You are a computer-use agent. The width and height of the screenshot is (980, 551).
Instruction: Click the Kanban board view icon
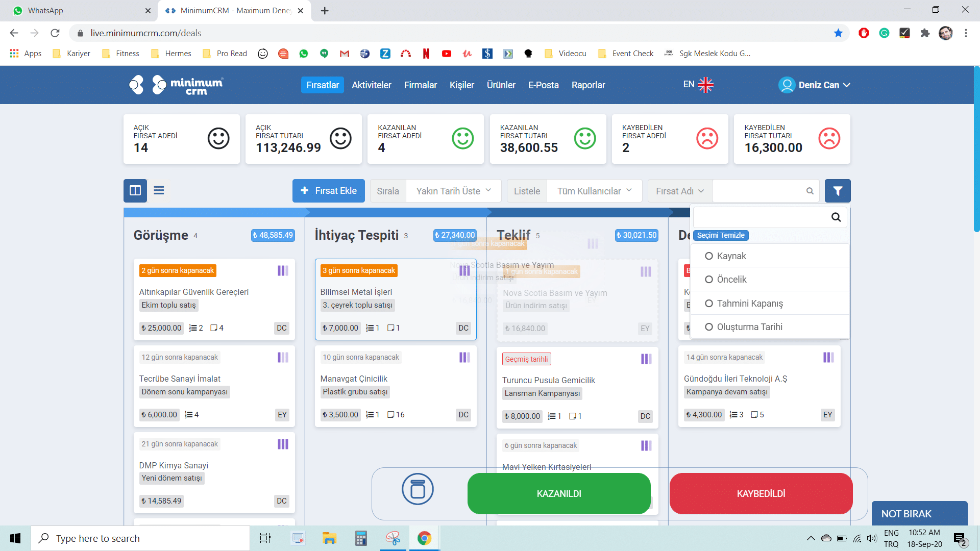(x=135, y=191)
